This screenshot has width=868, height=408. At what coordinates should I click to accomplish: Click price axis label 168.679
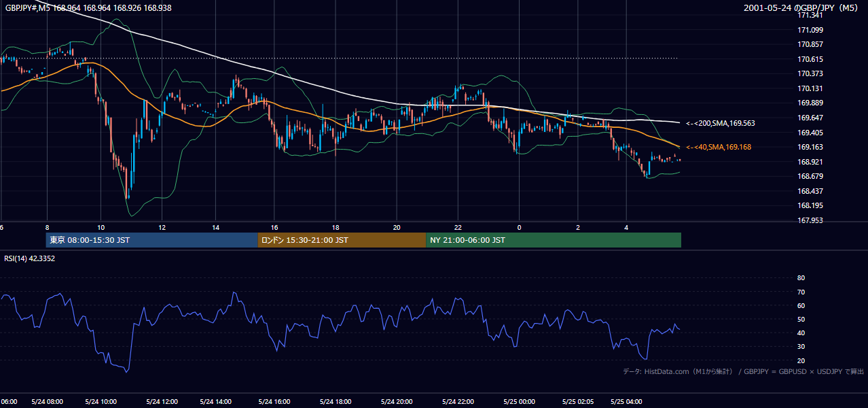[x=810, y=176]
